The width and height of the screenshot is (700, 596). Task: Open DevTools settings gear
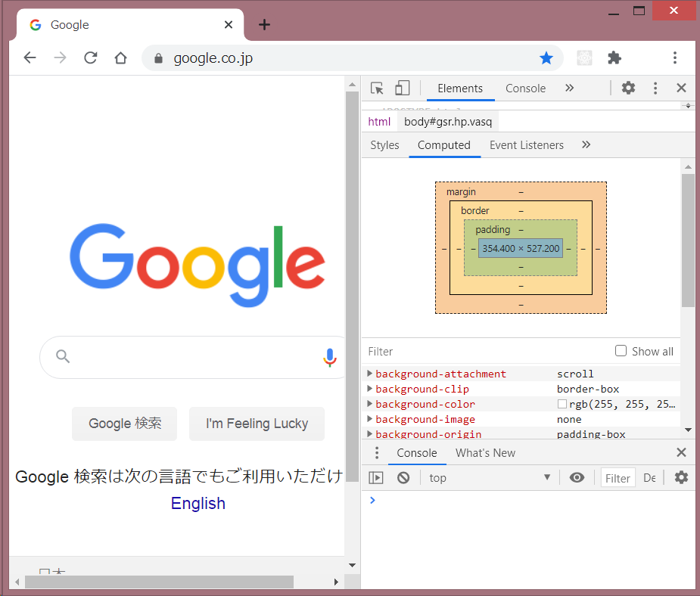point(628,88)
